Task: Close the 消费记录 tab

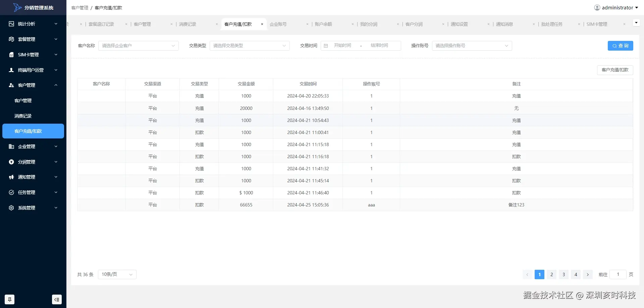Action: point(217,24)
